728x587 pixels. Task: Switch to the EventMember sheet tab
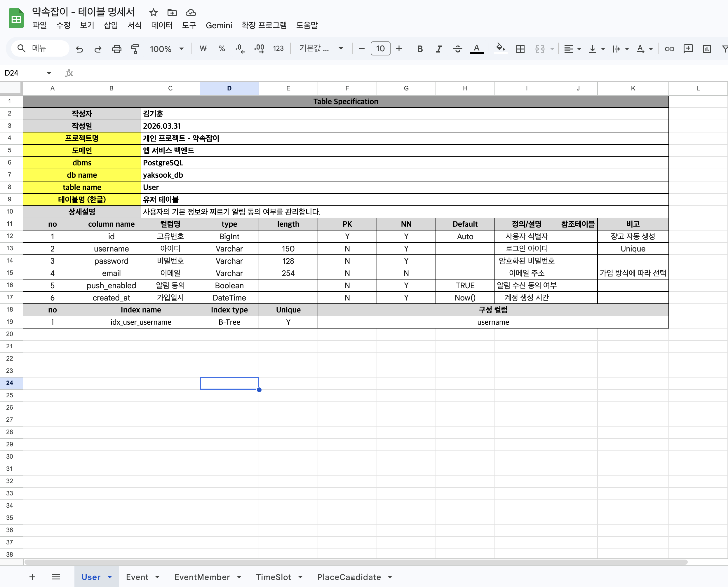(202, 577)
